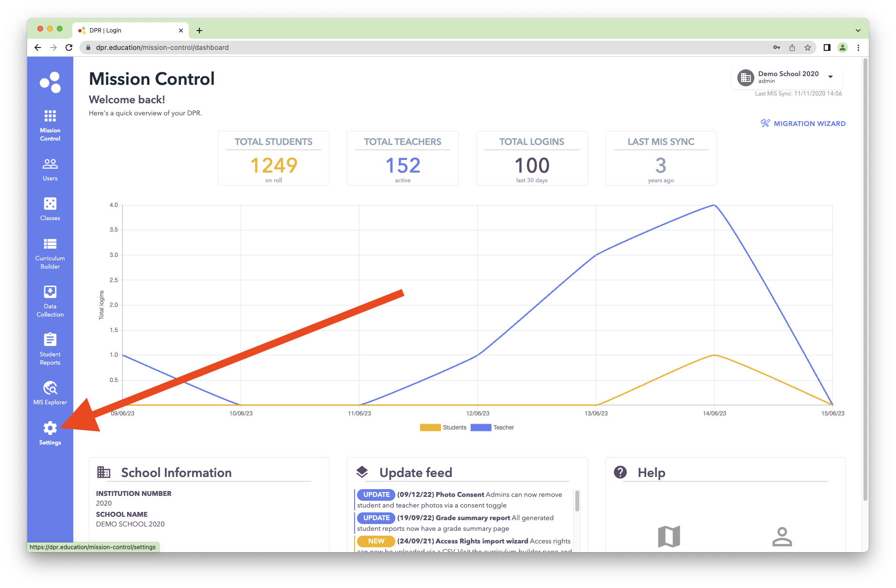
Task: Open Chrome's three-dot menu
Action: click(x=858, y=48)
